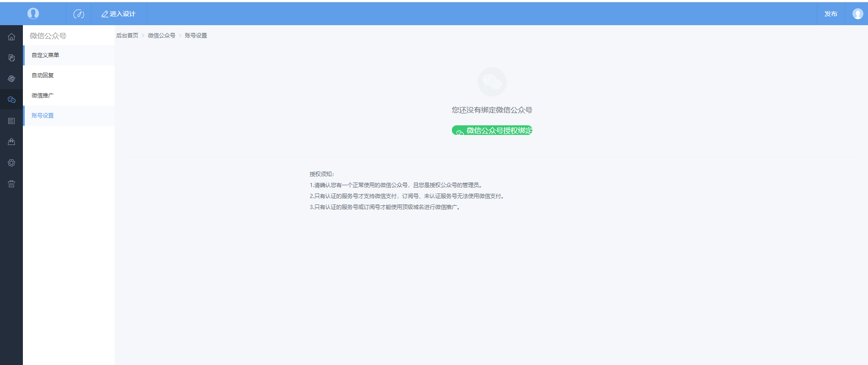The width and height of the screenshot is (868, 365).
Task: Go to home icon in left sidebar
Action: (11, 37)
